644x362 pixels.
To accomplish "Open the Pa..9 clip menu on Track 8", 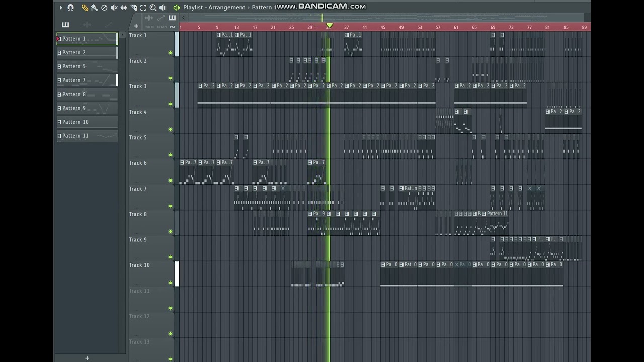I will [311, 214].
